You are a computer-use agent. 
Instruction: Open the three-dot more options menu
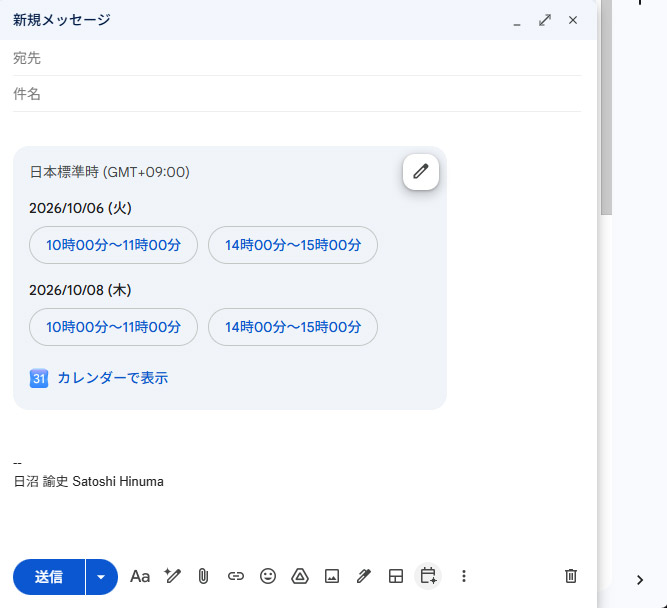pos(464,576)
